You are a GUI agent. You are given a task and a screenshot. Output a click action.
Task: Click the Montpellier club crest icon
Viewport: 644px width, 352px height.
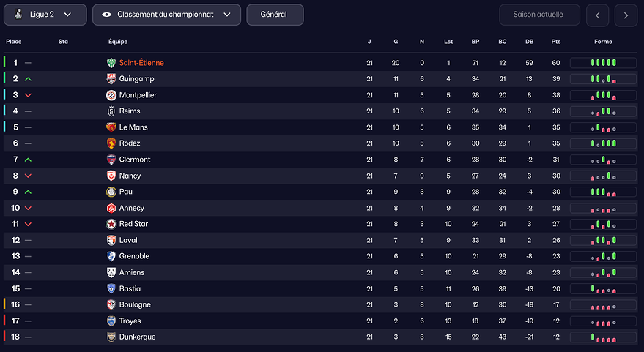(111, 95)
